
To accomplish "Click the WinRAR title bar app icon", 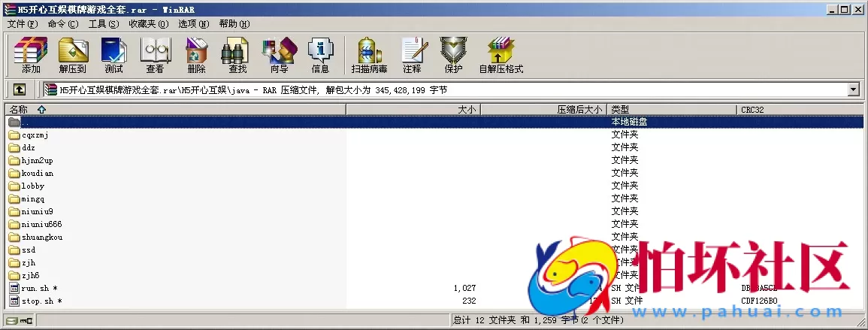I will click(10, 10).
